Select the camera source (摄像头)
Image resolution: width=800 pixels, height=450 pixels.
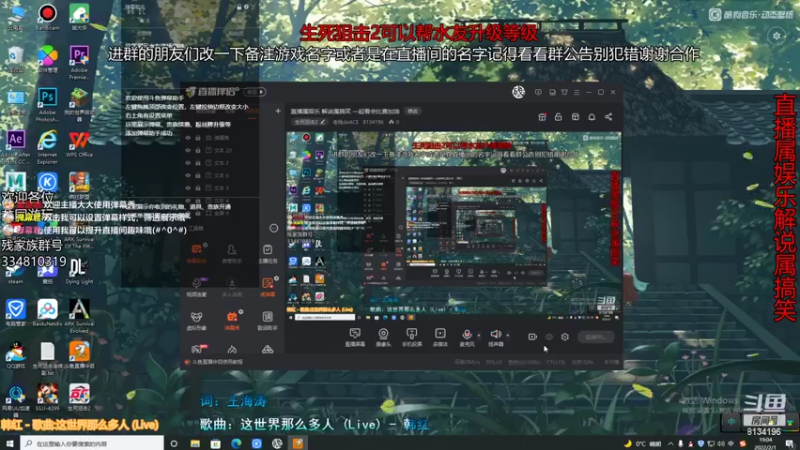[x=383, y=337]
